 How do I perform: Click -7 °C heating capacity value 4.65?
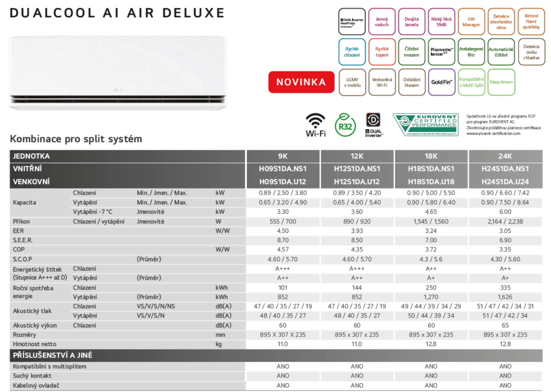click(431, 212)
